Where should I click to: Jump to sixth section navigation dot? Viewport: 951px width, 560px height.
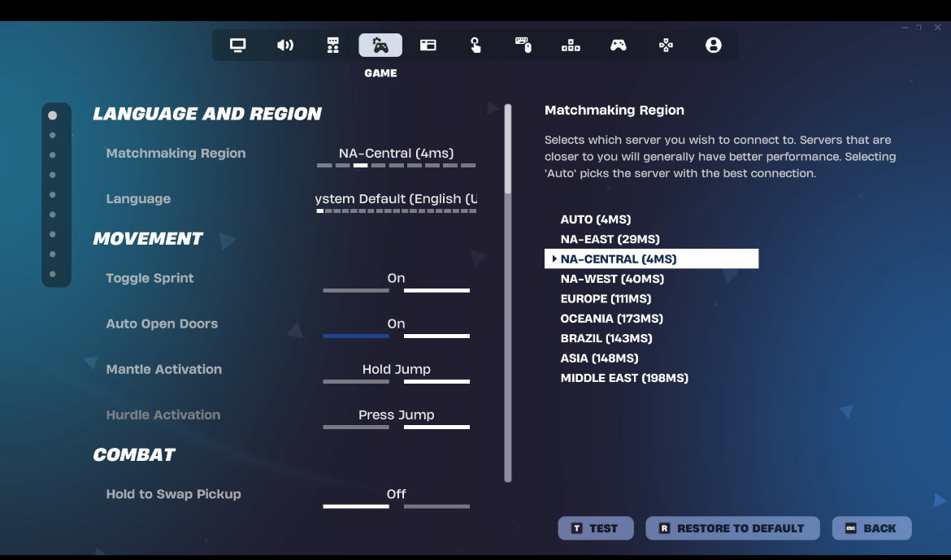[53, 215]
